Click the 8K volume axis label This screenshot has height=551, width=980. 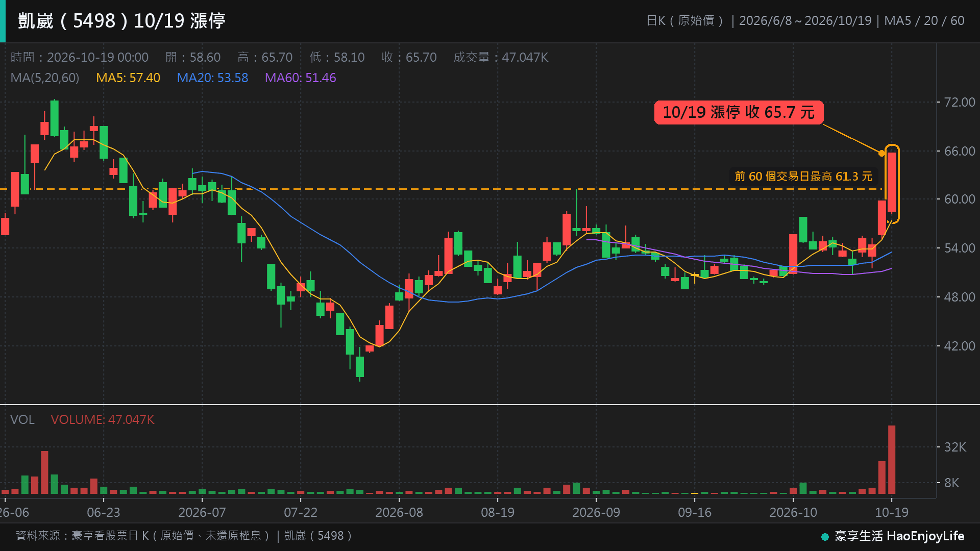(951, 483)
